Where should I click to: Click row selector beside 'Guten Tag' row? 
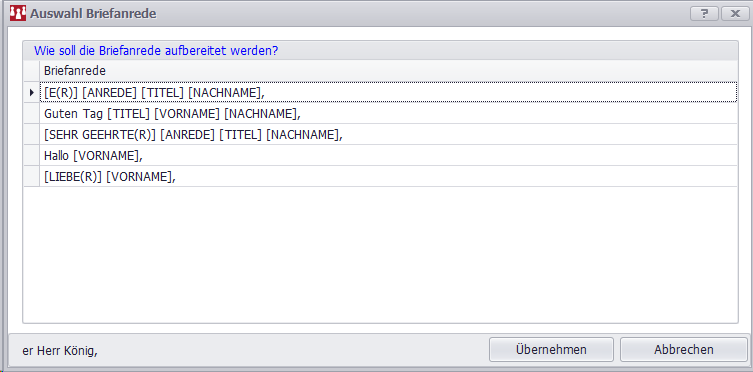pyautogui.click(x=32, y=114)
